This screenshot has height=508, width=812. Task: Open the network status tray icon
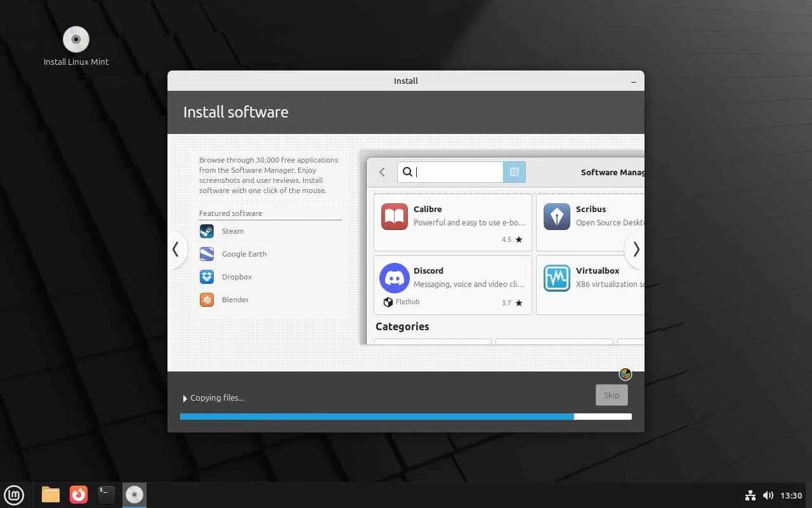coord(750,495)
